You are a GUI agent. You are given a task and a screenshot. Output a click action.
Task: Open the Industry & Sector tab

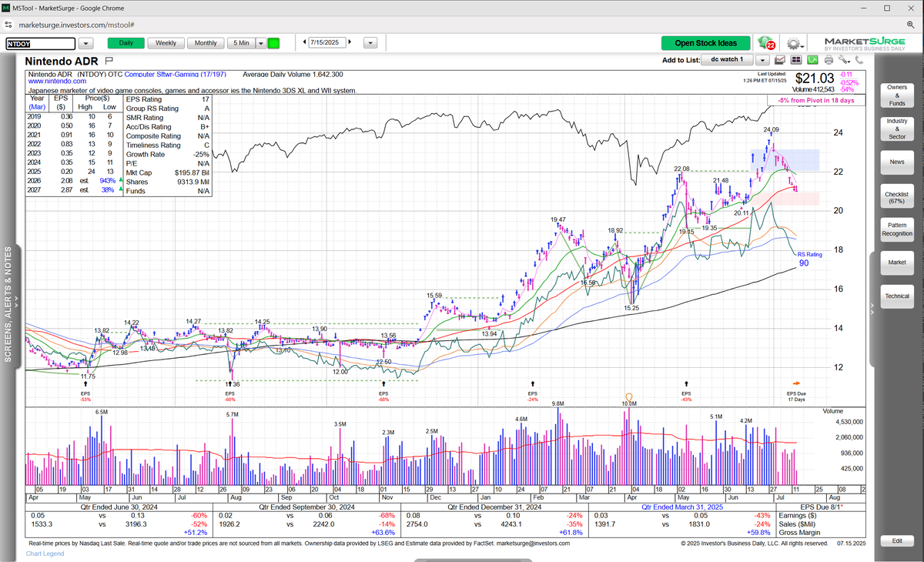896,129
